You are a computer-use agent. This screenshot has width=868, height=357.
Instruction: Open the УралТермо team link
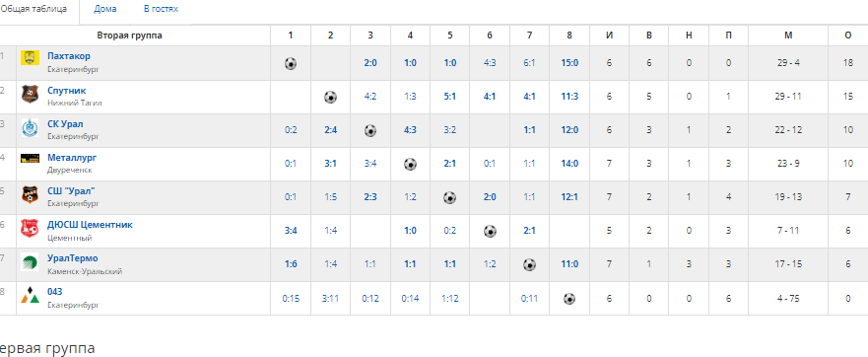click(73, 258)
